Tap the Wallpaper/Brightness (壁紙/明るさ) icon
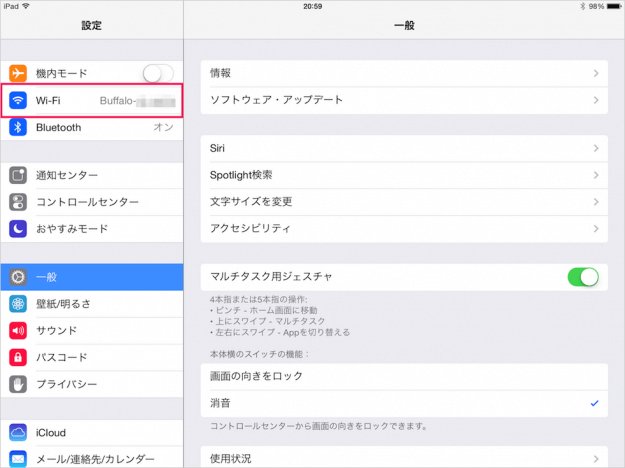625x468 pixels. pyautogui.click(x=19, y=304)
